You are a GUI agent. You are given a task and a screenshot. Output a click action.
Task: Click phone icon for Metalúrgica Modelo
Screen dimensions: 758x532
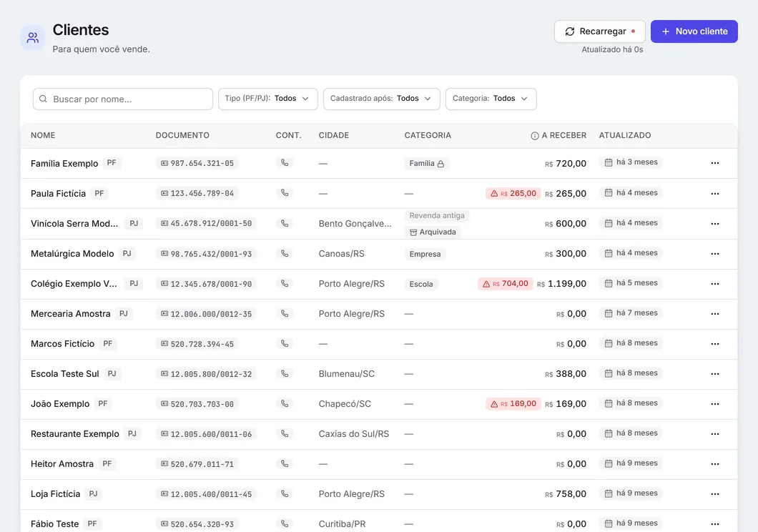[285, 253]
